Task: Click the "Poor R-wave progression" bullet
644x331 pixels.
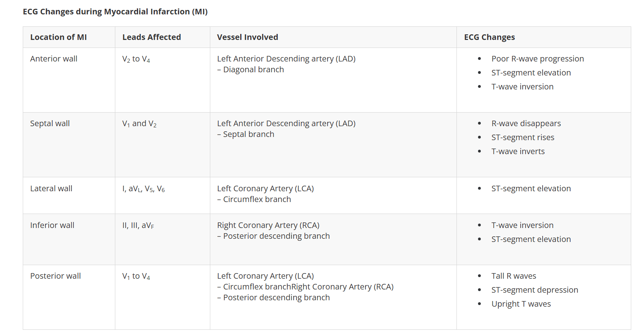Action: pyautogui.click(x=537, y=59)
